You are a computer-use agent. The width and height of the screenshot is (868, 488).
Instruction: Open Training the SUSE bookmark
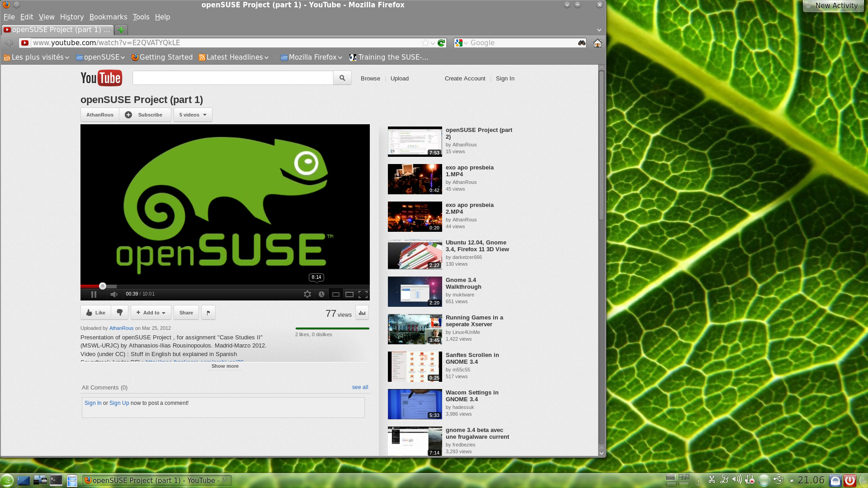pyautogui.click(x=389, y=57)
